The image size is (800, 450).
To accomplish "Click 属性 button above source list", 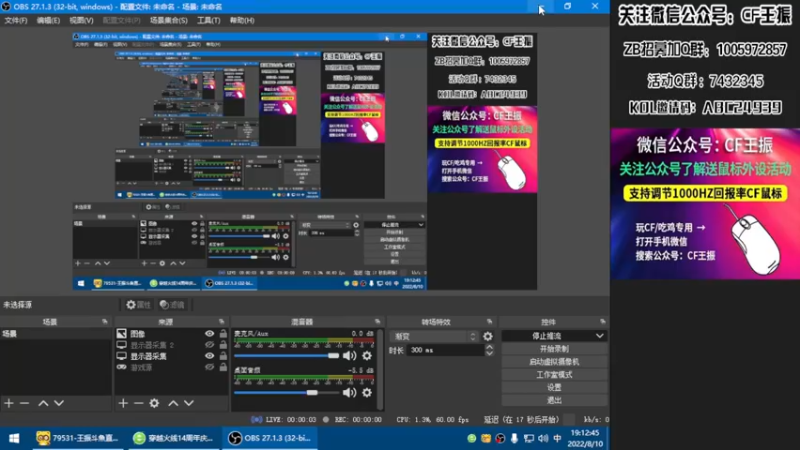I will coord(138,305).
